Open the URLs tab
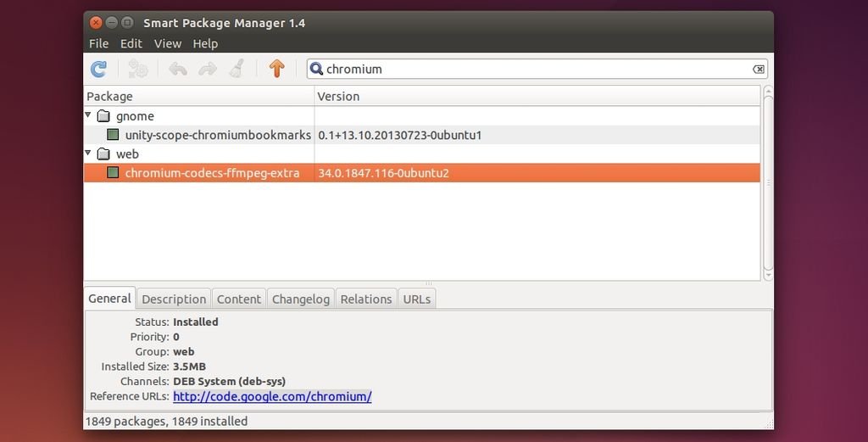 [417, 299]
